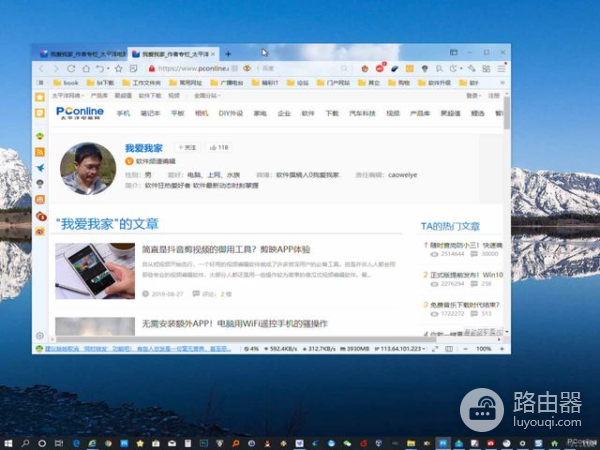Open the IP 113.64.101.223 dropdown
This screenshot has height=450, width=600.
point(400,349)
